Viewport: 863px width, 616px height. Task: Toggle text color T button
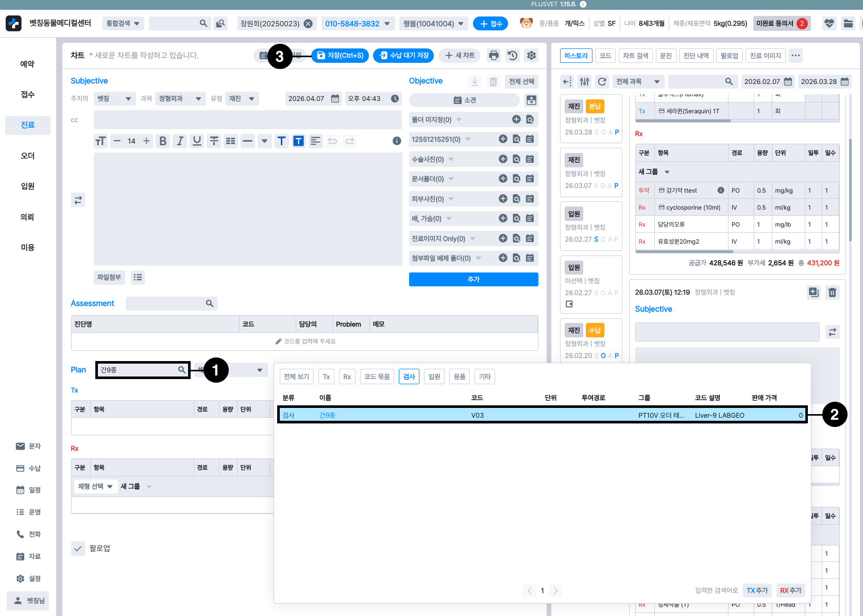click(281, 141)
